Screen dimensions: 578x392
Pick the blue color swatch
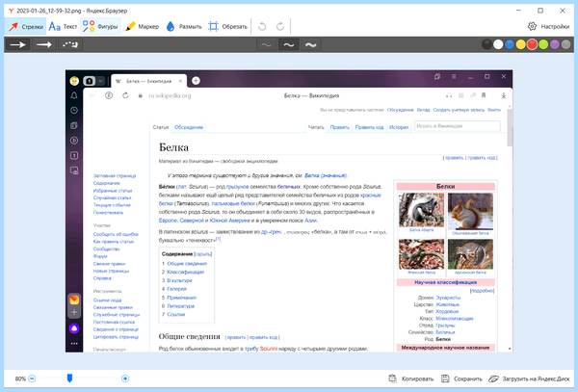coord(510,44)
